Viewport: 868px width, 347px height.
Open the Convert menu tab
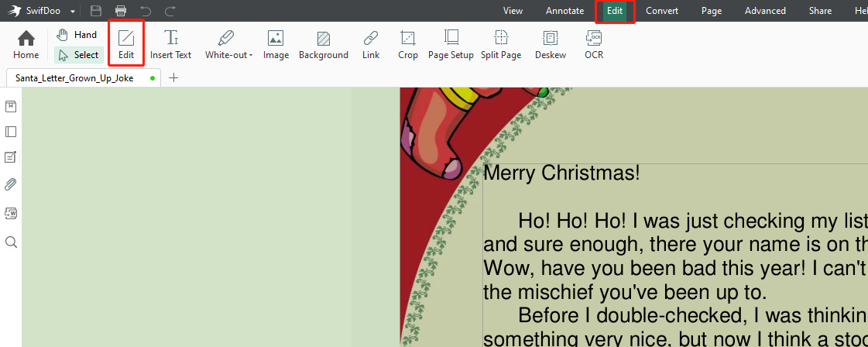click(661, 11)
